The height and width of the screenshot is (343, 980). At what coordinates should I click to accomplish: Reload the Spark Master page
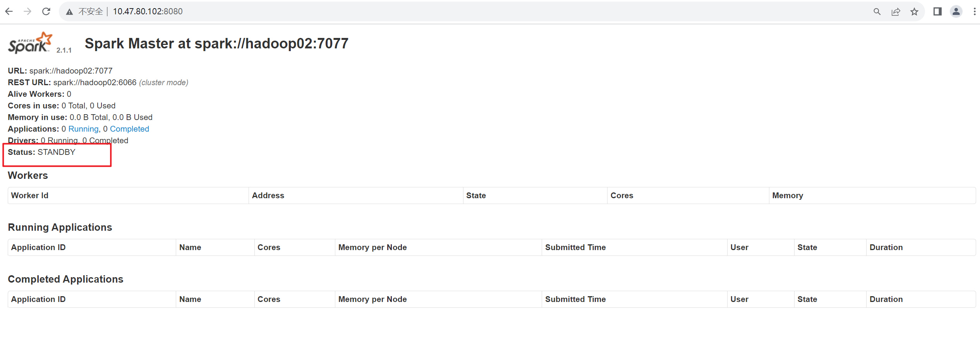point(46,12)
